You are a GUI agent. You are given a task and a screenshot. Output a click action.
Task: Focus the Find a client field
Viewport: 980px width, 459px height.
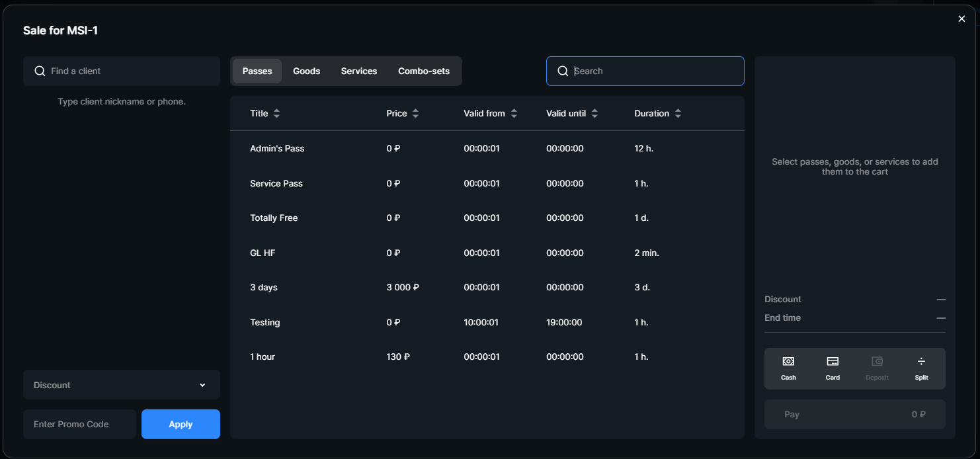(x=122, y=71)
